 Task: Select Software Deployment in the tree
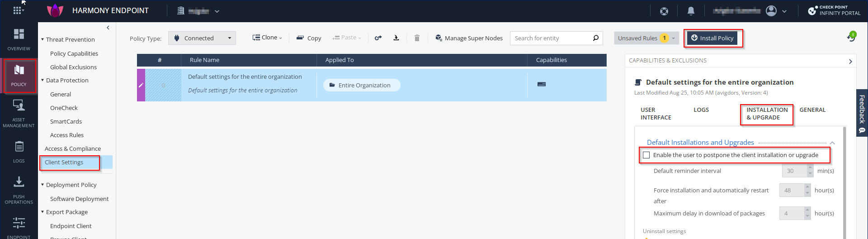(79, 199)
